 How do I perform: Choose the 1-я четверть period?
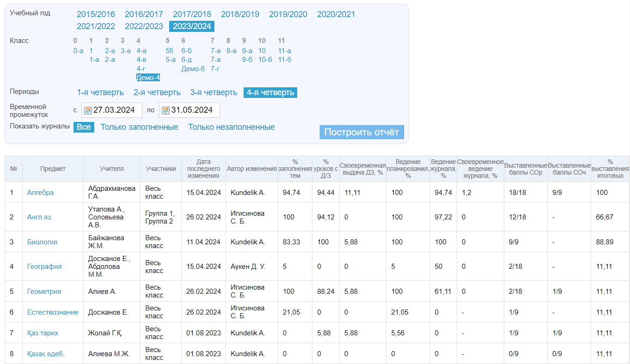tap(100, 92)
